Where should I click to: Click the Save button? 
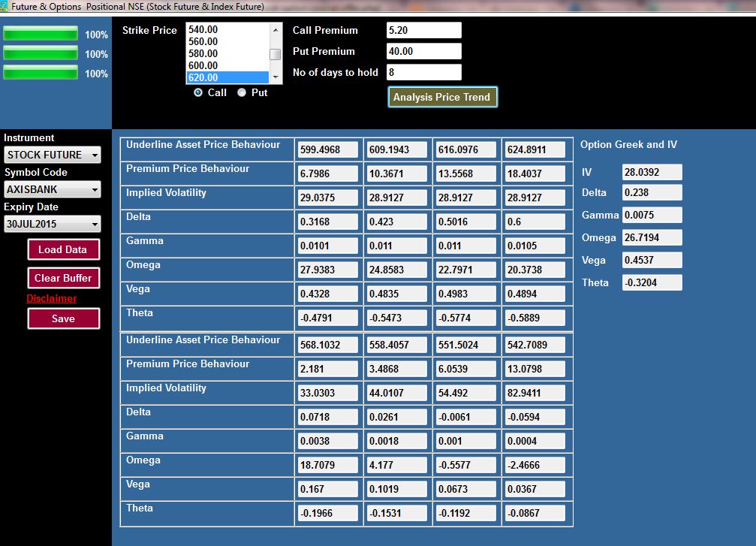tap(63, 318)
